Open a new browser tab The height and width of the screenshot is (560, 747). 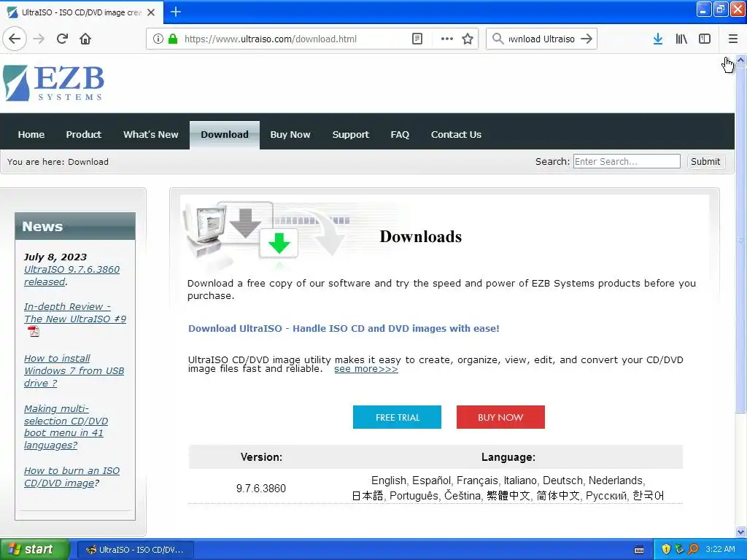point(175,12)
